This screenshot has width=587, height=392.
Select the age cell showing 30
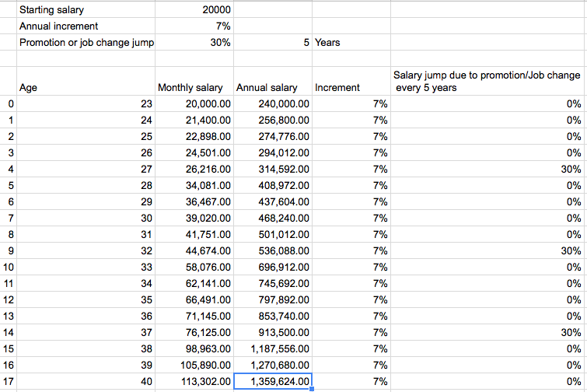[x=86, y=218]
